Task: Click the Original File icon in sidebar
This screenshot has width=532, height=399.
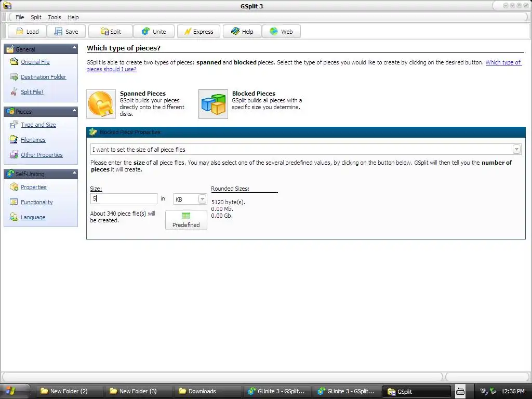Action: 14,61
